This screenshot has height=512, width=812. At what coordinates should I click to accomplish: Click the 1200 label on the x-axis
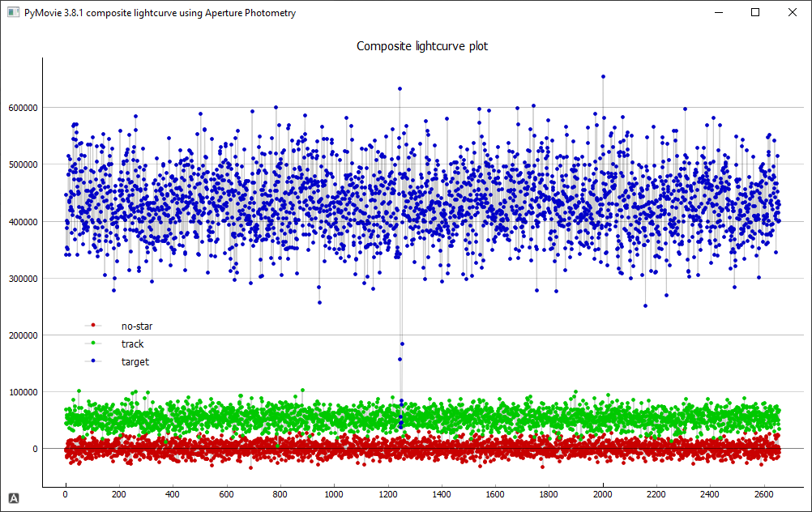click(387, 493)
